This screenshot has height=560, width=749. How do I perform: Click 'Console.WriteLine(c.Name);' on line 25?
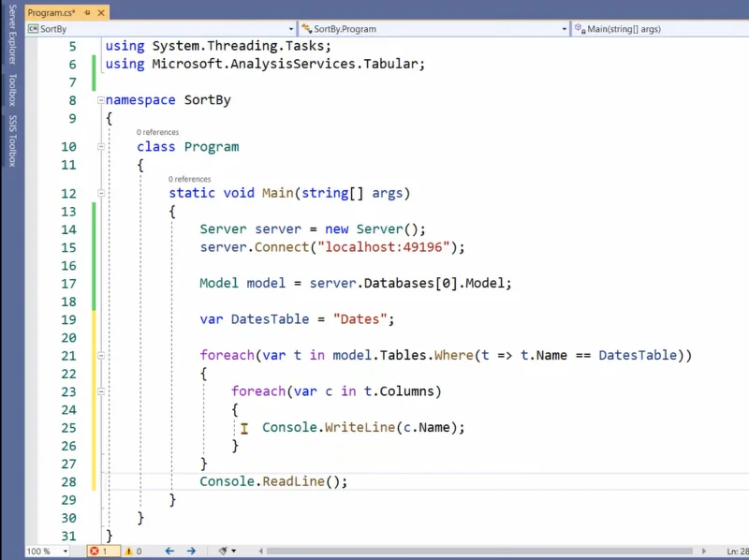[x=363, y=428]
